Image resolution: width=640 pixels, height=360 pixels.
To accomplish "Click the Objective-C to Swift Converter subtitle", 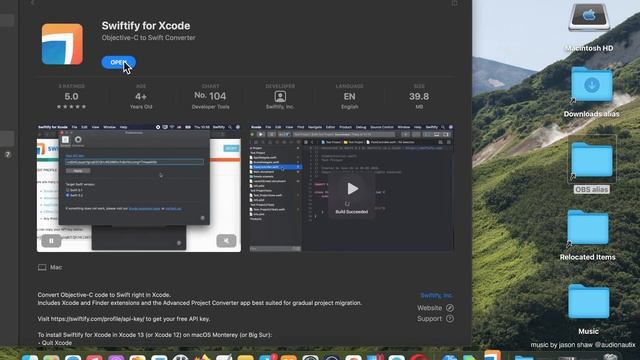I will (149, 38).
